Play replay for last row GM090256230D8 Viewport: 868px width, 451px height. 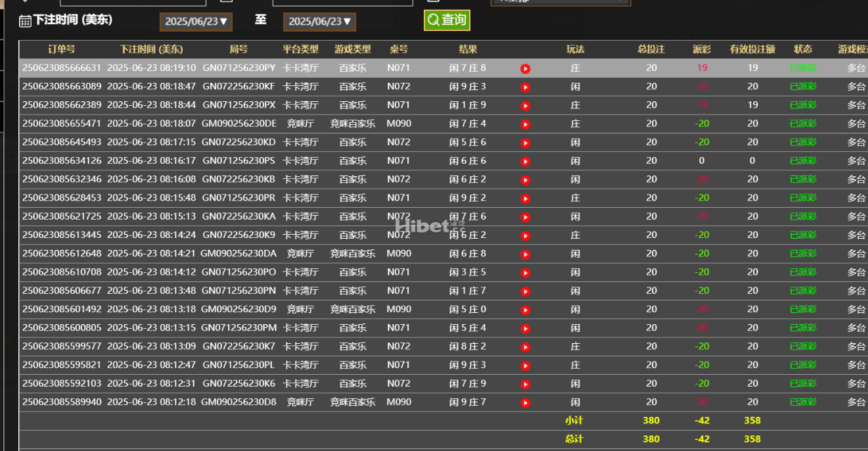click(525, 403)
